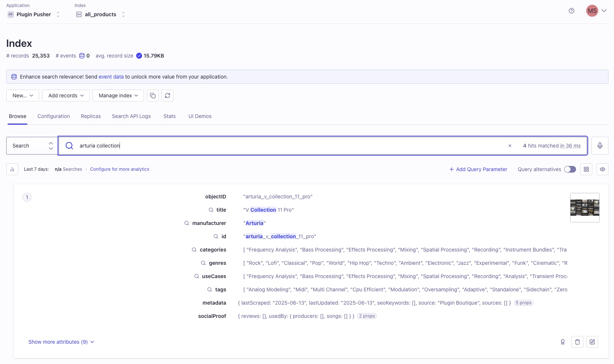Pin record with the ribbon award icon
614x364 pixels.
click(x=563, y=342)
